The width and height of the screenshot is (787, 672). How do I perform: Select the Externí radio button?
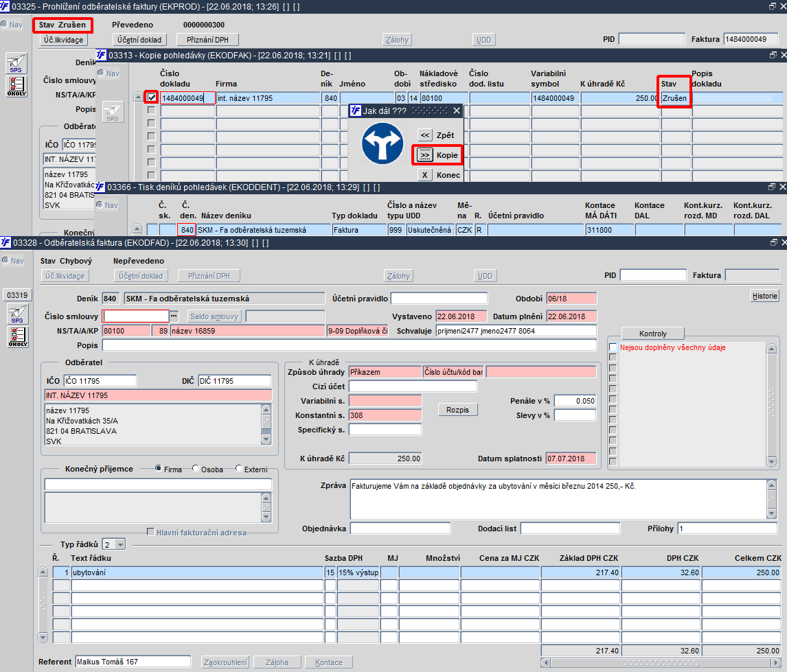point(239,469)
